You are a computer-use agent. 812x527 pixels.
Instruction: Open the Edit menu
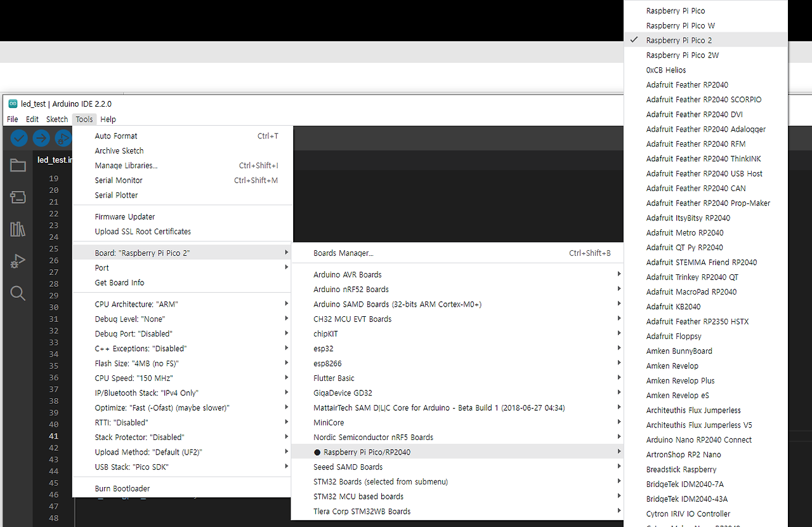(x=32, y=119)
